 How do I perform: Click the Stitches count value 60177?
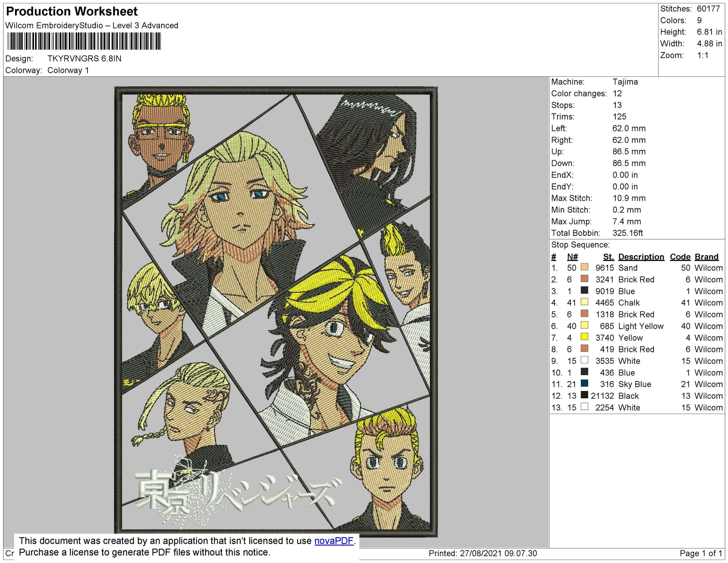tap(708, 9)
